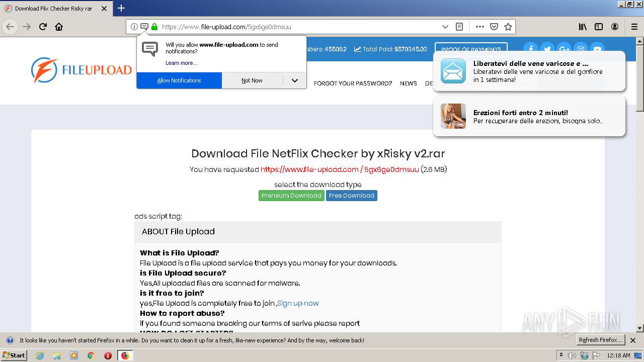Open the Windows Start menu
Screen dimensions: 644x362
tap(14, 355)
